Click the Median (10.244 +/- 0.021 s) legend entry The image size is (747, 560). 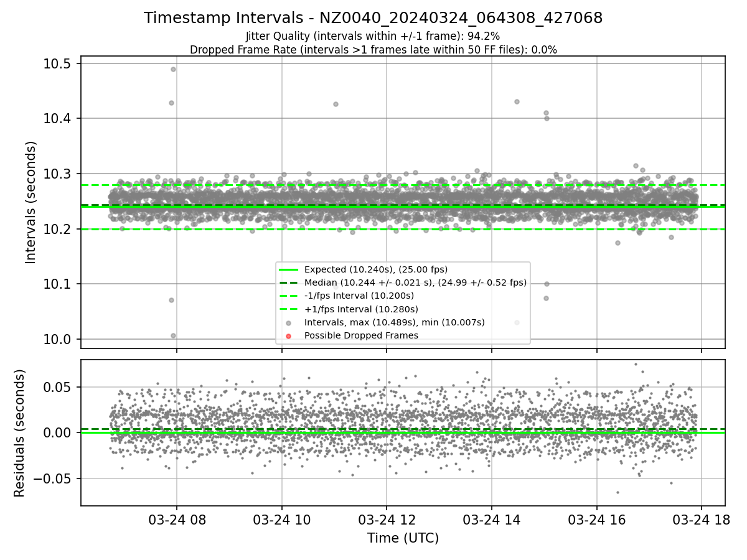pos(415,282)
